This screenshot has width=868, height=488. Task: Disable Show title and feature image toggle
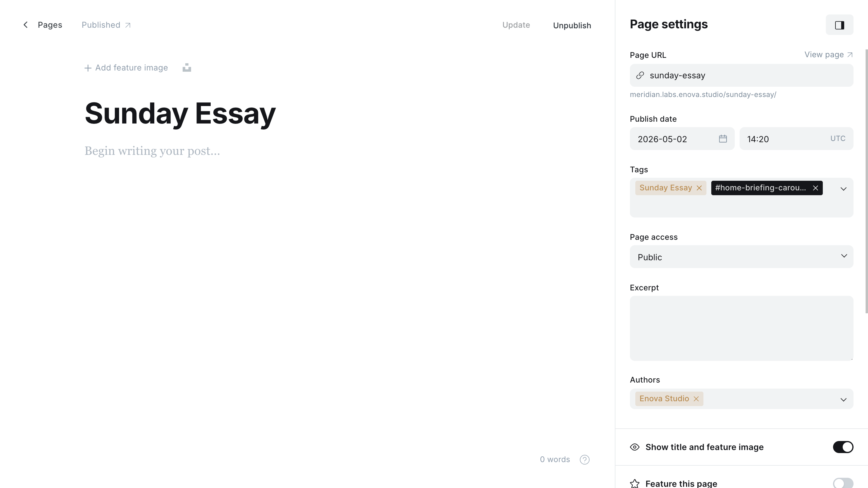tap(843, 447)
